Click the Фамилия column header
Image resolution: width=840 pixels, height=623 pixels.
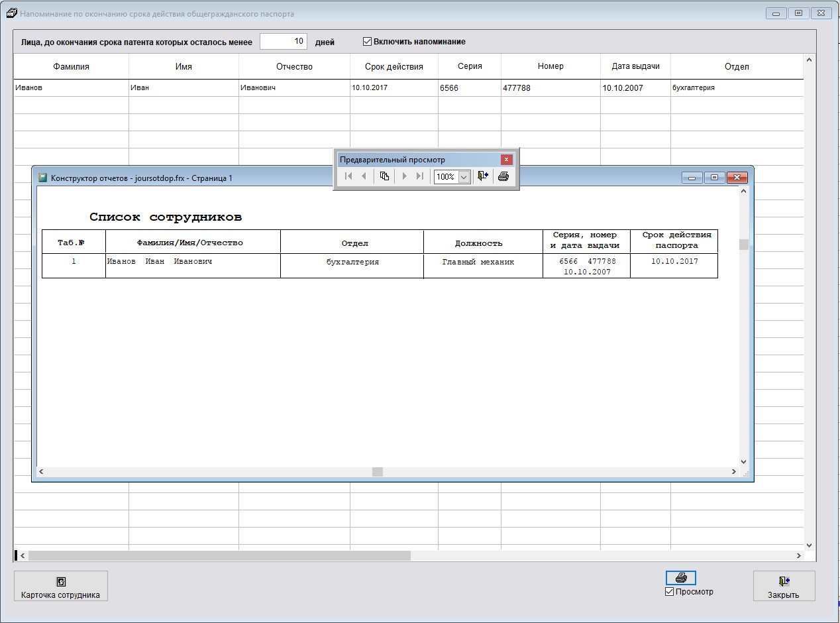click(71, 66)
